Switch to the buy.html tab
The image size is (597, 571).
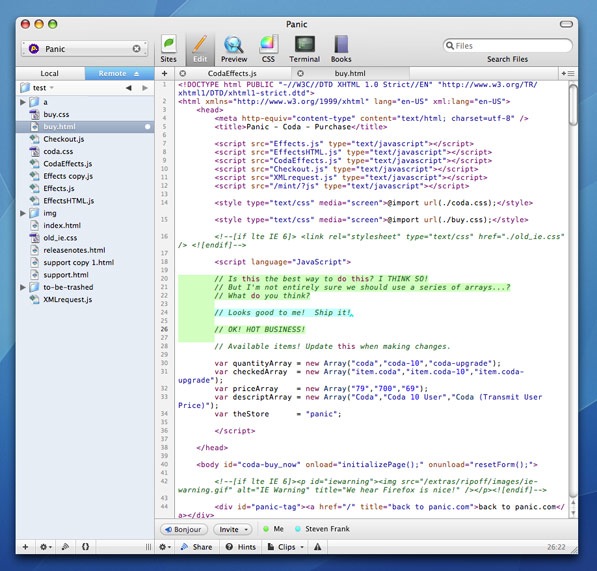tap(350, 73)
